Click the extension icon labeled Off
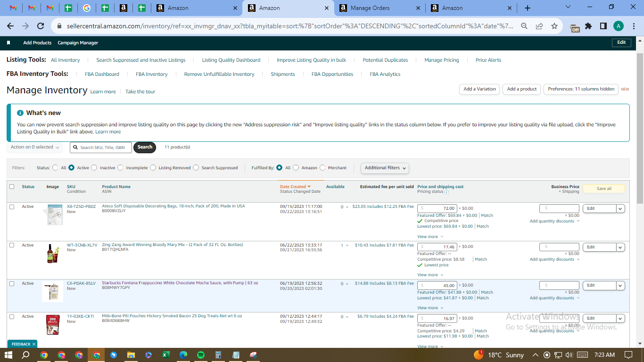 [x=575, y=27]
